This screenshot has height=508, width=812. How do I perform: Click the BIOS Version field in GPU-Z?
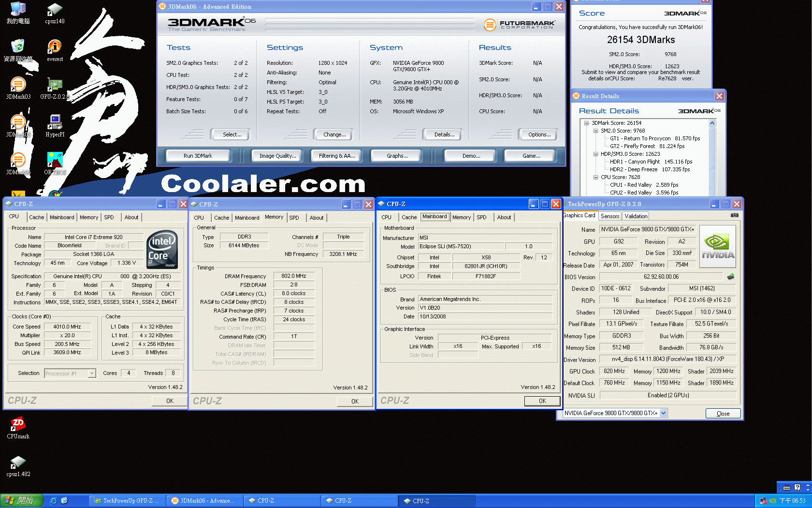coord(661,277)
